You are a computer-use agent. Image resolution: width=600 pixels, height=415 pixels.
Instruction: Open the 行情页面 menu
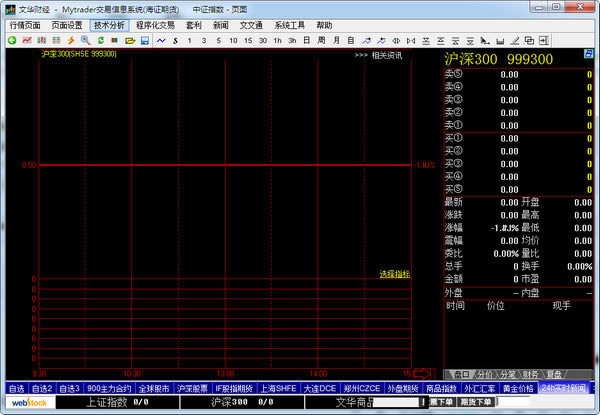coord(25,25)
